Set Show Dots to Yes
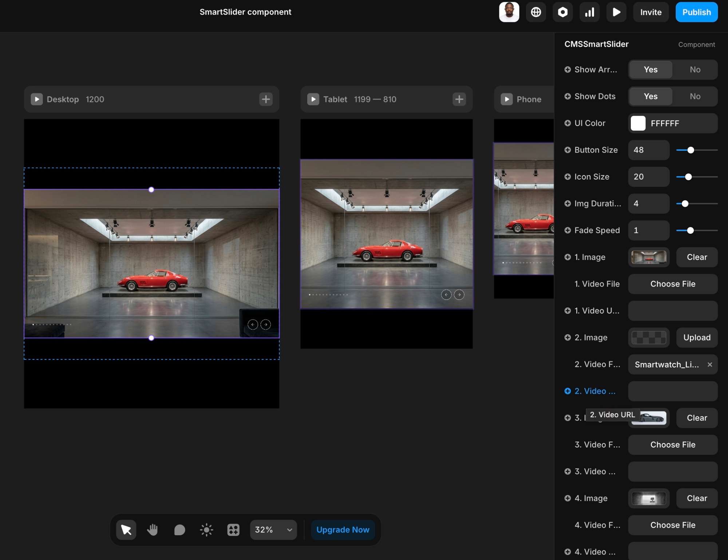The height and width of the screenshot is (560, 728). (x=650, y=96)
